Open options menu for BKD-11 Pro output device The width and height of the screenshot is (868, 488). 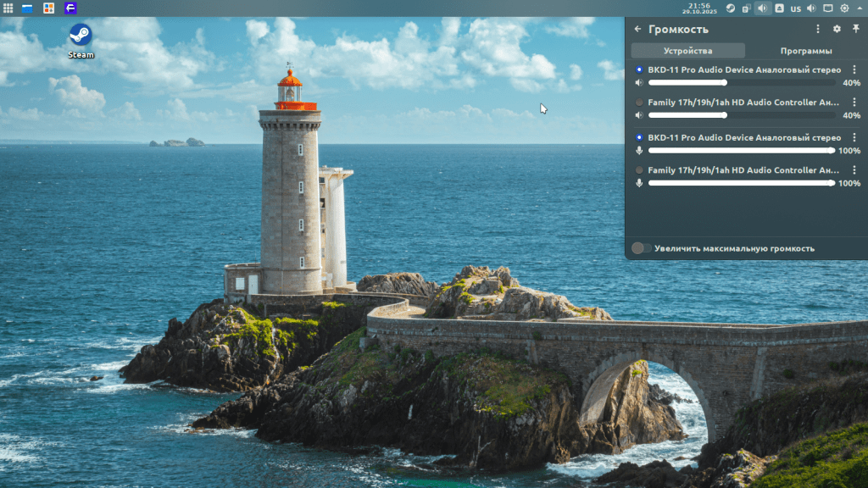pyautogui.click(x=854, y=69)
